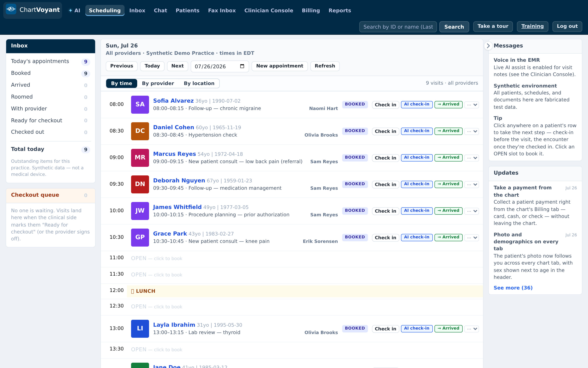
Task: Open more actions dropdown for Marcus Reyes
Action: tap(472, 158)
